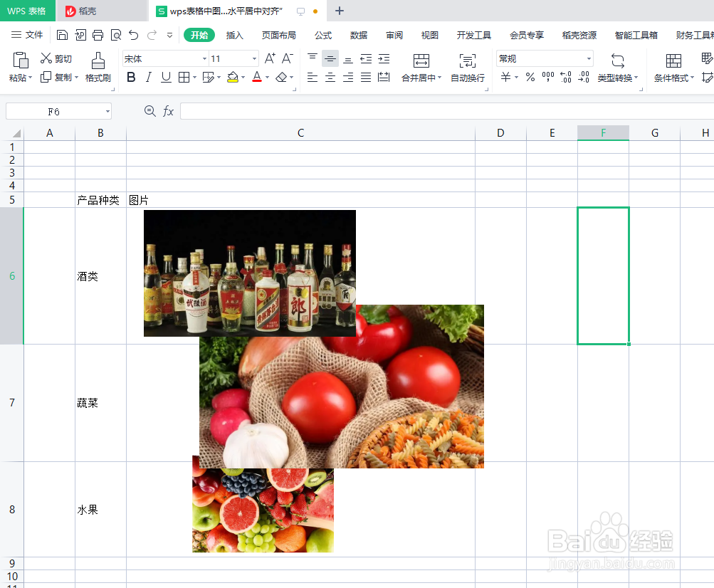Undo the last action
This screenshot has width=714, height=588.
pyautogui.click(x=133, y=35)
